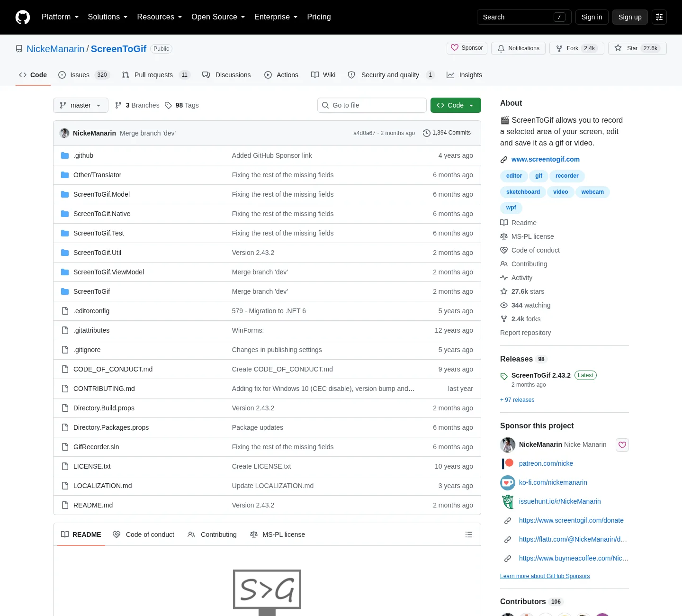View the 98 Tags link

tap(182, 105)
